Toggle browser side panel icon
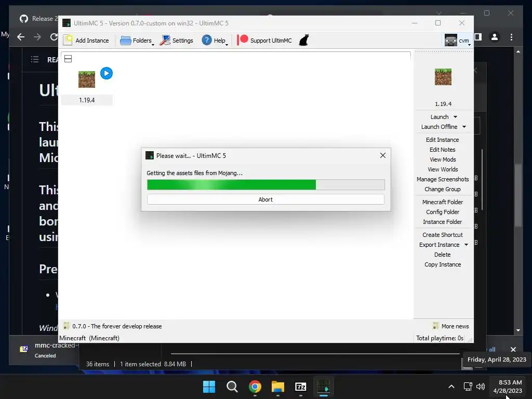The height and width of the screenshot is (399, 532). point(478,37)
